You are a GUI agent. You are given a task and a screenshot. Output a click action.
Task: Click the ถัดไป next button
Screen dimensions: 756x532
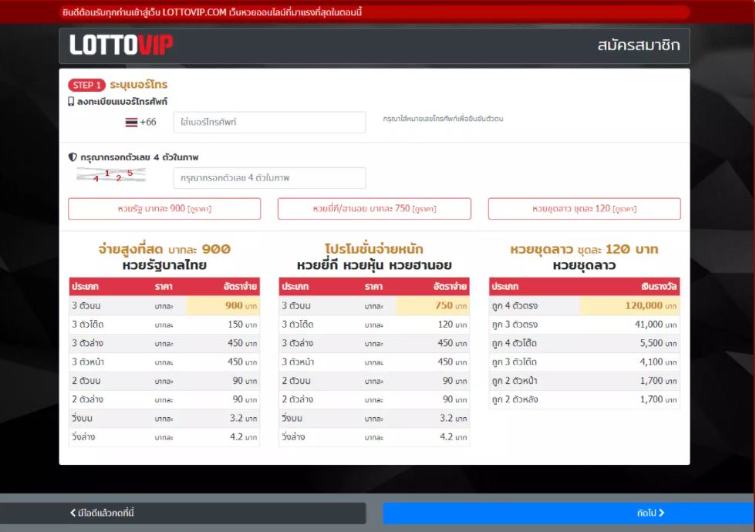pyautogui.click(x=568, y=513)
